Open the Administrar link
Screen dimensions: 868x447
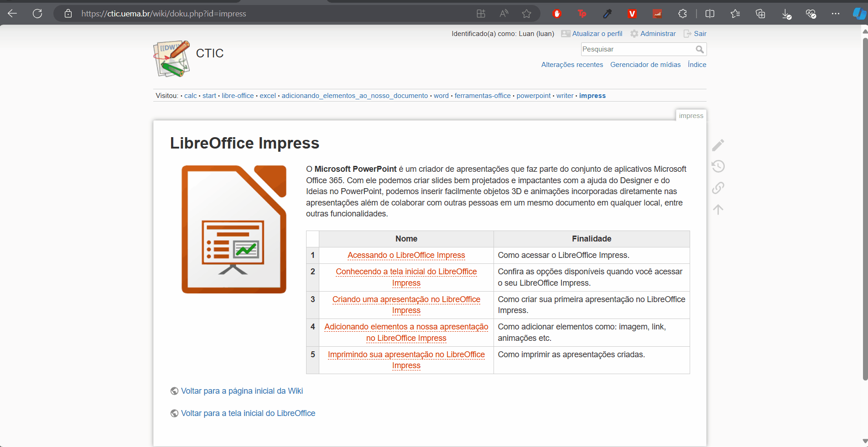tap(653, 34)
